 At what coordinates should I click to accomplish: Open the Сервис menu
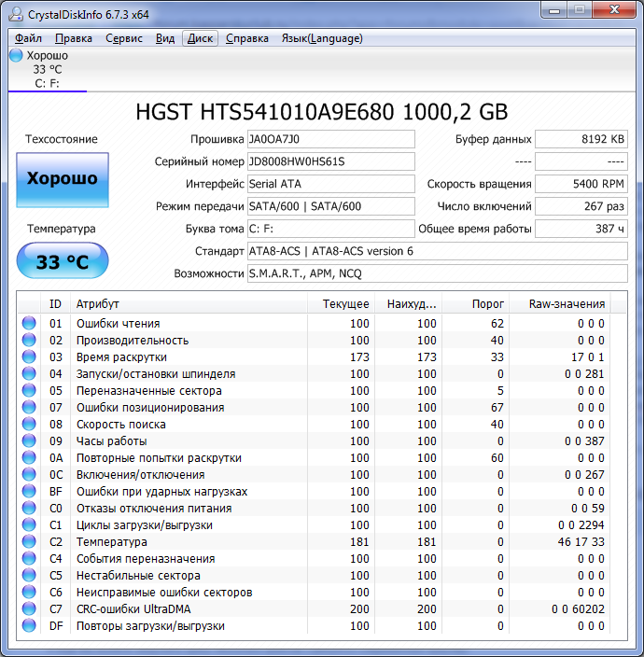(x=124, y=38)
